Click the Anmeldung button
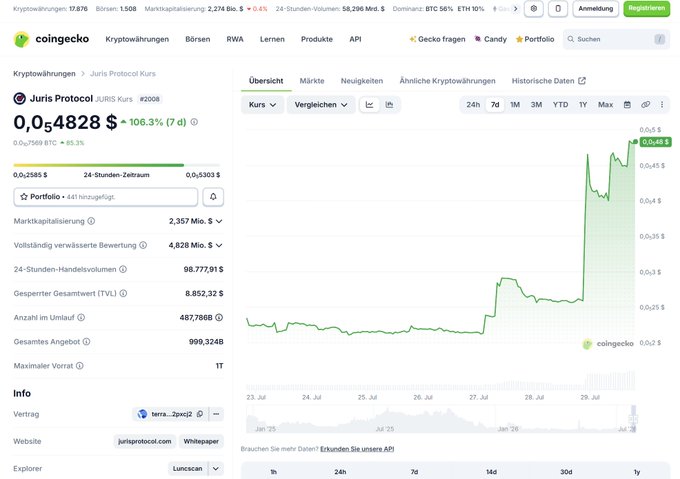This screenshot has height=479, width=680. pyautogui.click(x=595, y=8)
